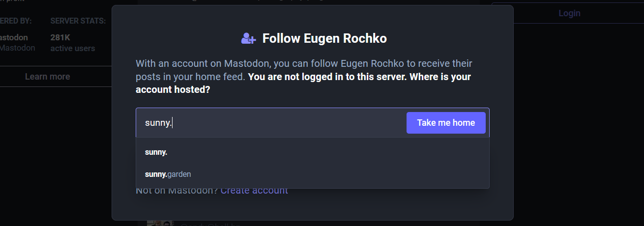Click the 'SERVER STATS:' label
The width and height of the screenshot is (644, 226).
coord(78,21)
